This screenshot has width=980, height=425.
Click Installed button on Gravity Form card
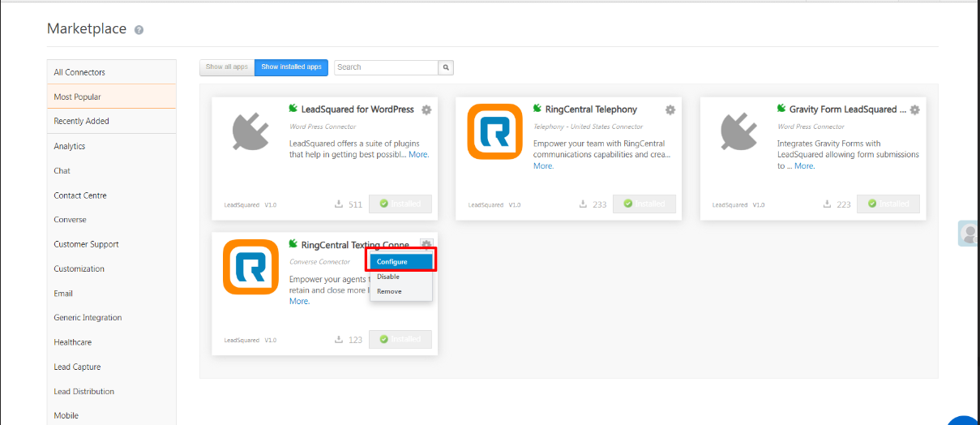[888, 204]
